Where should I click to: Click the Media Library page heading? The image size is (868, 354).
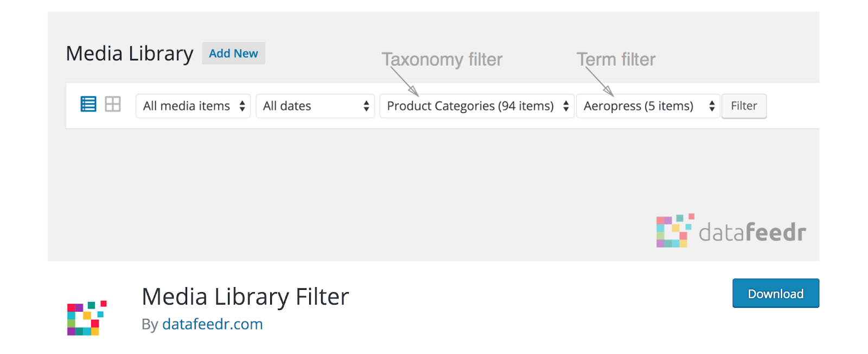point(130,54)
